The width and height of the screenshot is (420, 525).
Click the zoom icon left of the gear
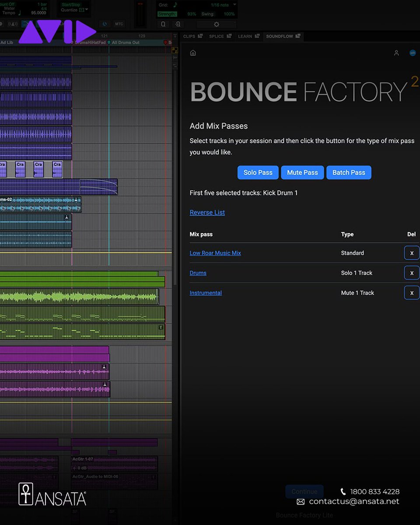click(x=178, y=24)
